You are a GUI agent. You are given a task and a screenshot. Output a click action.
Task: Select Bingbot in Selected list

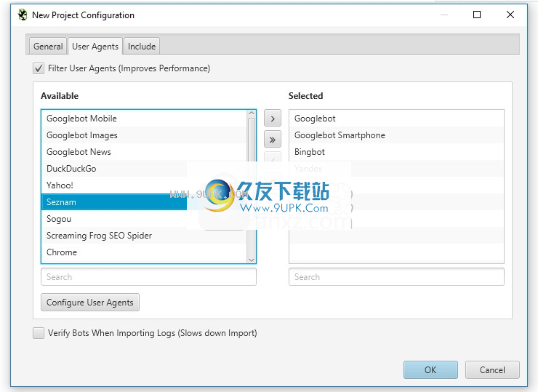[396, 152]
